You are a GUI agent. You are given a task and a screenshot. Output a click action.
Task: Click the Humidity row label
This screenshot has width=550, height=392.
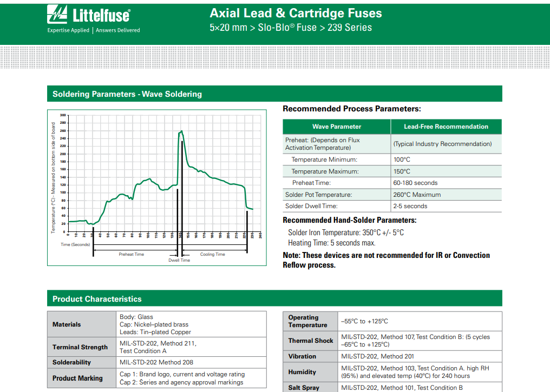tap(302, 372)
